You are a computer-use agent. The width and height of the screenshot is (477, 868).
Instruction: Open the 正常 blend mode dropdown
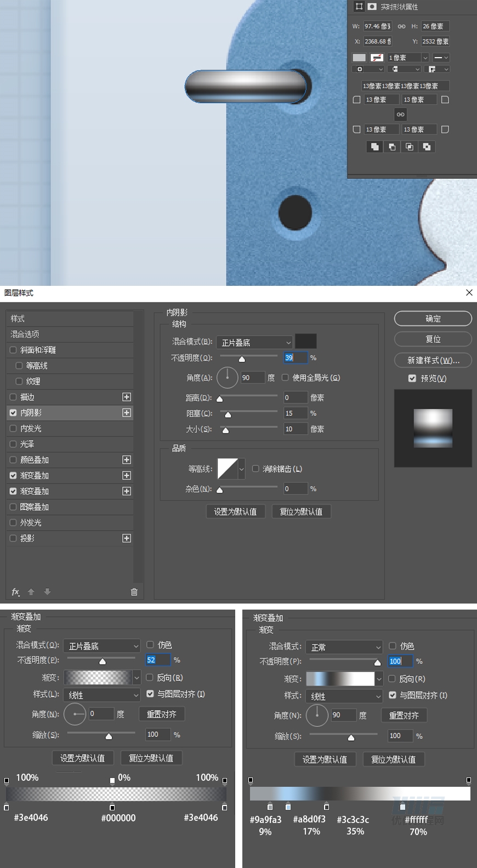coord(344,647)
